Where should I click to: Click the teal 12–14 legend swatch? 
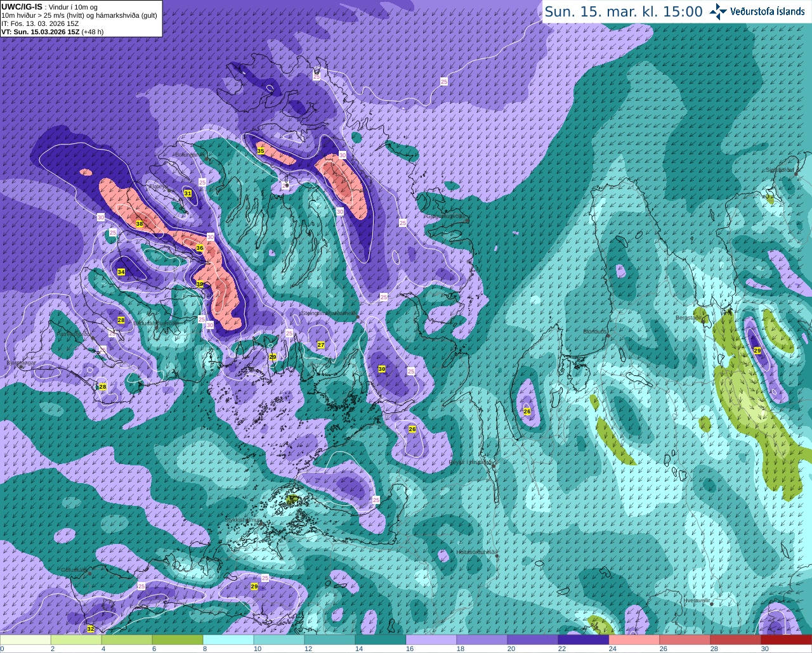click(330, 640)
